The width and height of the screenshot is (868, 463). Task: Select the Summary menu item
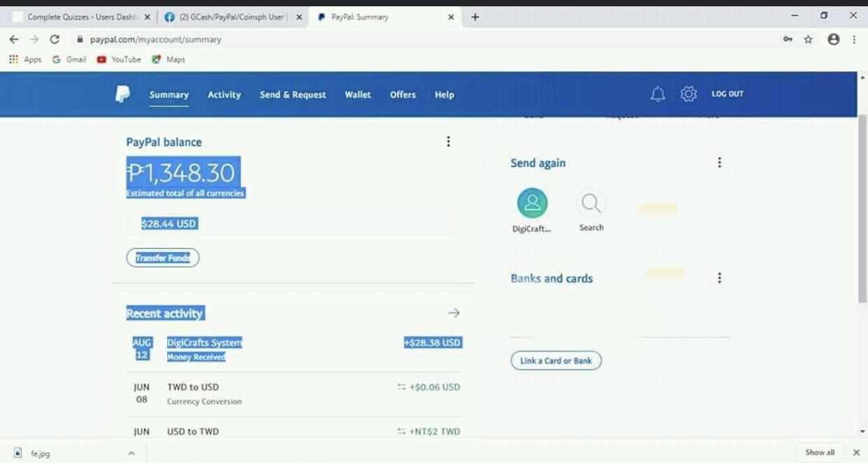[x=169, y=95]
